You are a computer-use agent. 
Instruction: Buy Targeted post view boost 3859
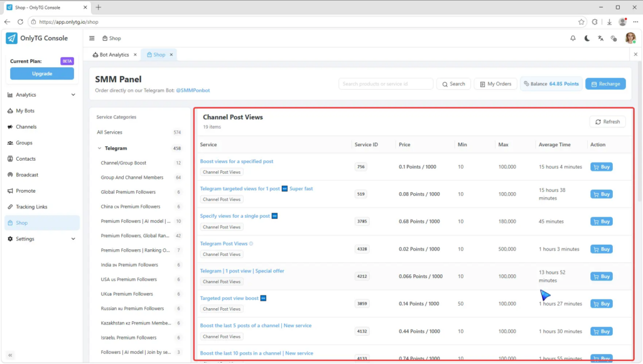tap(601, 304)
